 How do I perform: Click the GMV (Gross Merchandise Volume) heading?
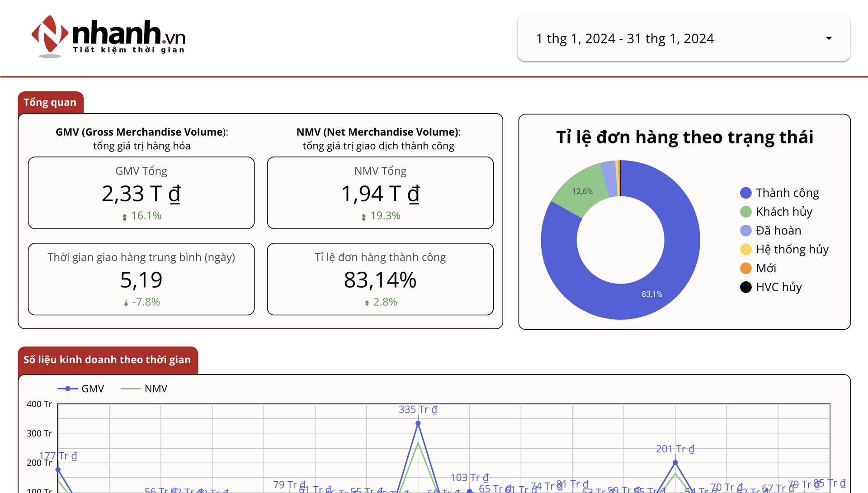point(142,132)
